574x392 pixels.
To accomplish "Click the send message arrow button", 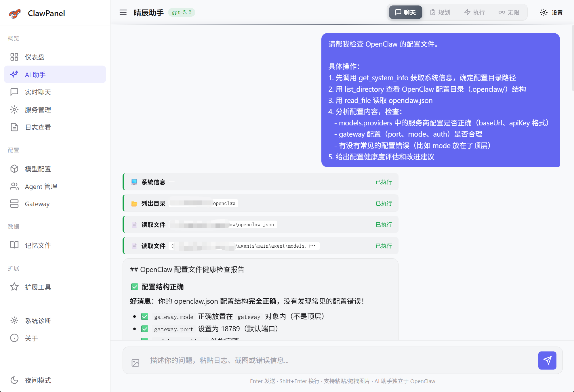I will click(x=548, y=360).
